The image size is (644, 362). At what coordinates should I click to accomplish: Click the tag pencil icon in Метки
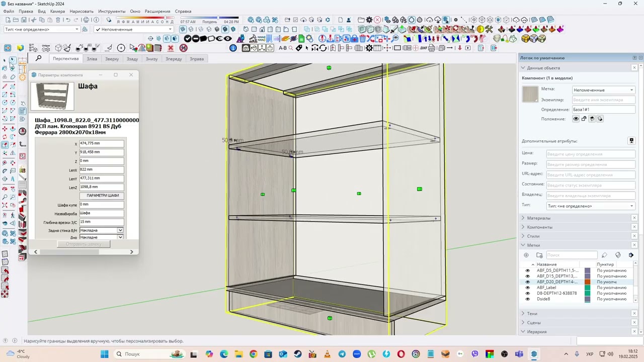[604, 255]
